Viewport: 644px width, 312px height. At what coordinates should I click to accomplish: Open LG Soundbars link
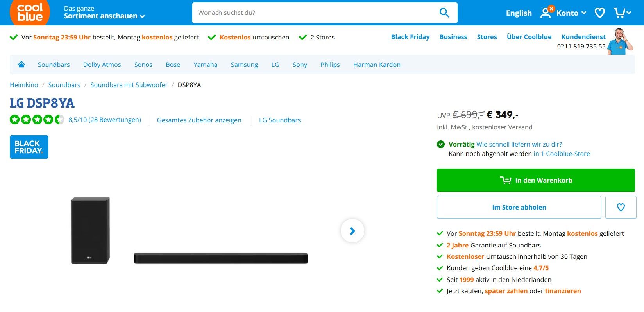[x=280, y=120]
